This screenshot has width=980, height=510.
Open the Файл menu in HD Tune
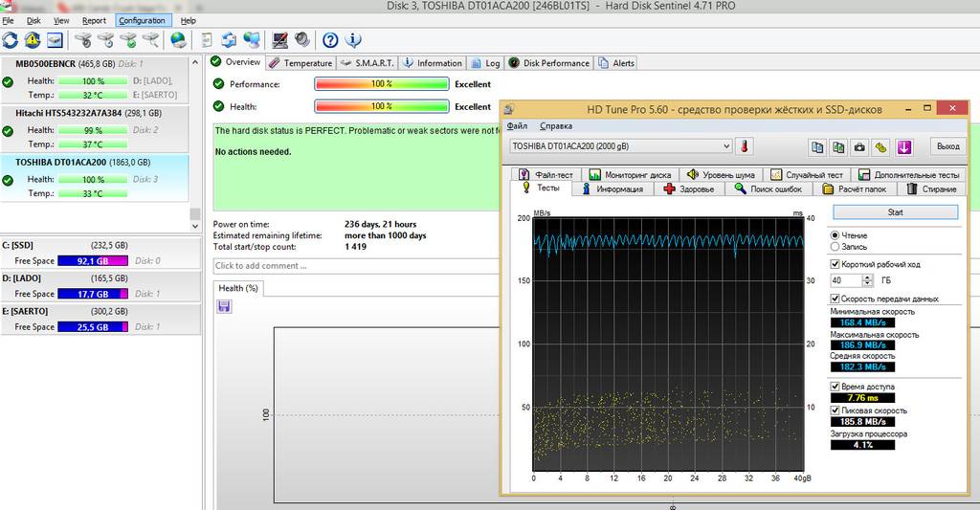(517, 125)
